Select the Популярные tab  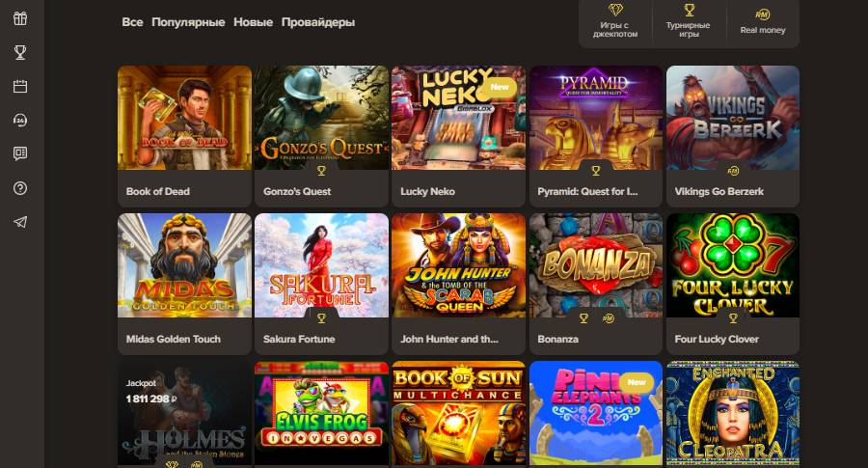(188, 22)
